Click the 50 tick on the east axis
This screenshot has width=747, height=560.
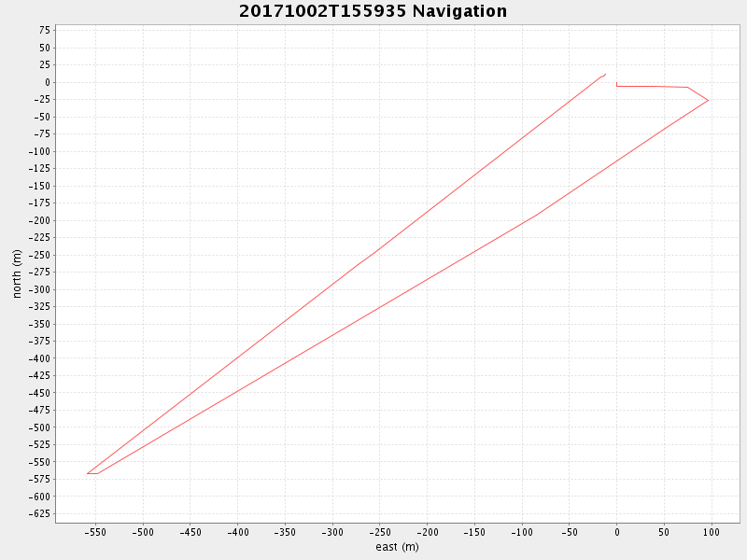[x=664, y=532]
